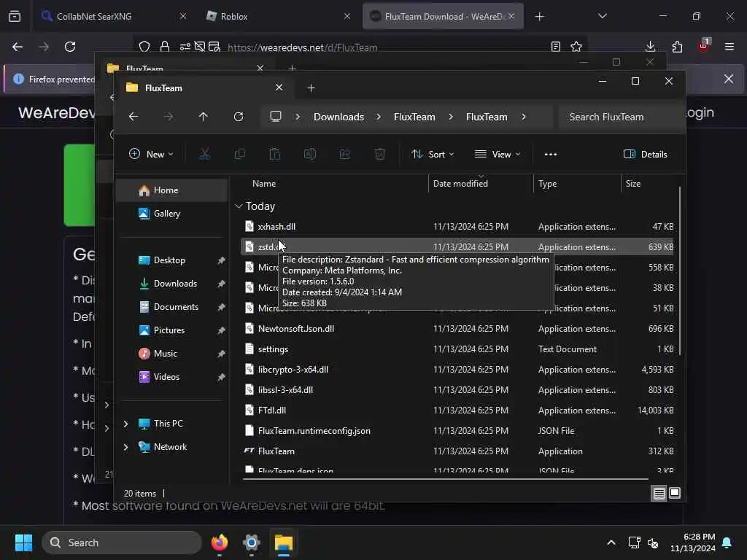Open Downloads in quick access
The width and height of the screenshot is (747, 560).
point(172,284)
